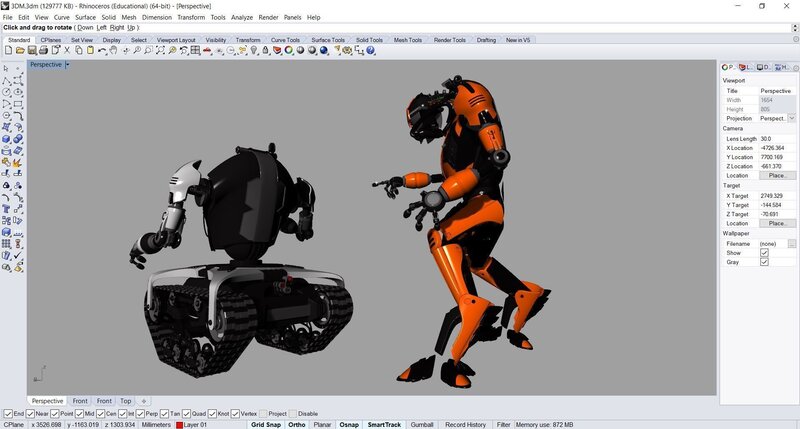Screen dimensions: 800x429
Task: Toggle the Gray wallpaper checkbox
Action: pyautogui.click(x=764, y=262)
